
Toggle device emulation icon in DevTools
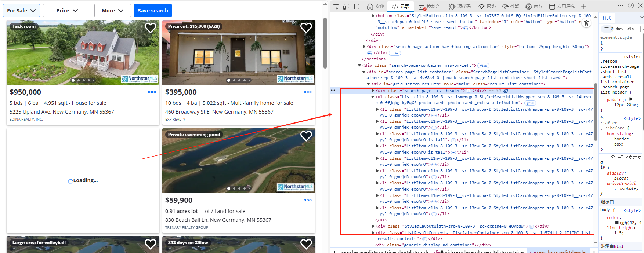point(346,7)
